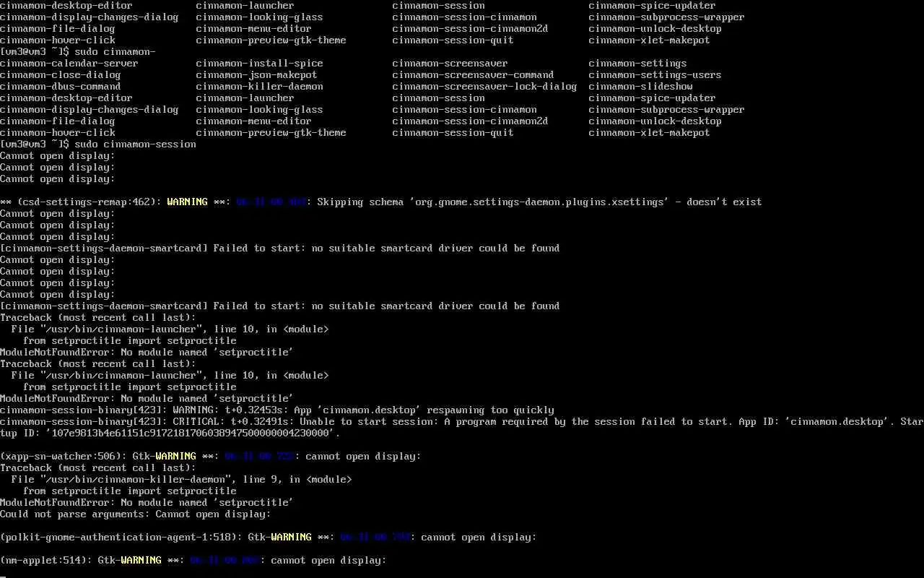Select 'cinnamon-dbus-command' in the completion list
The image size is (924, 578).
pyautogui.click(x=61, y=87)
